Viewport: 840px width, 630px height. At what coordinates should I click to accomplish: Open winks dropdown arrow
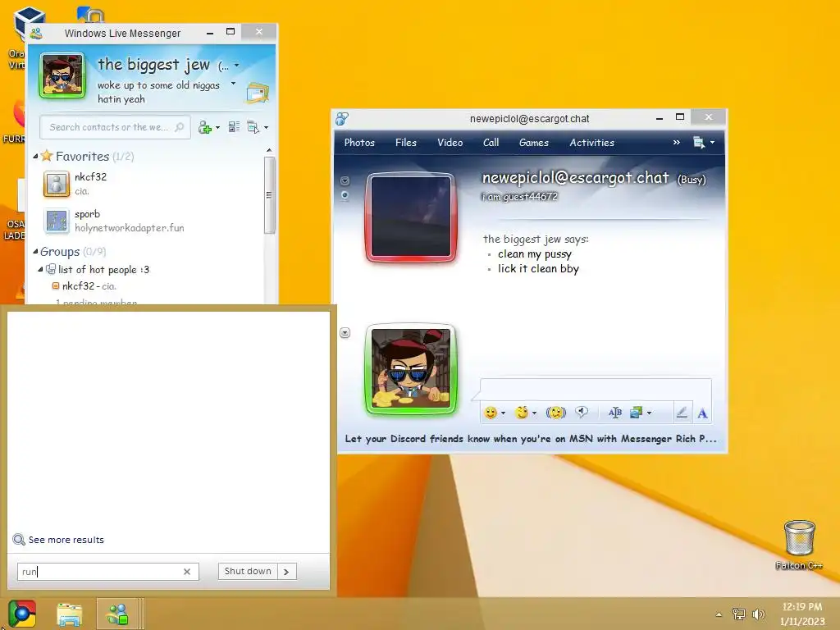point(534,413)
